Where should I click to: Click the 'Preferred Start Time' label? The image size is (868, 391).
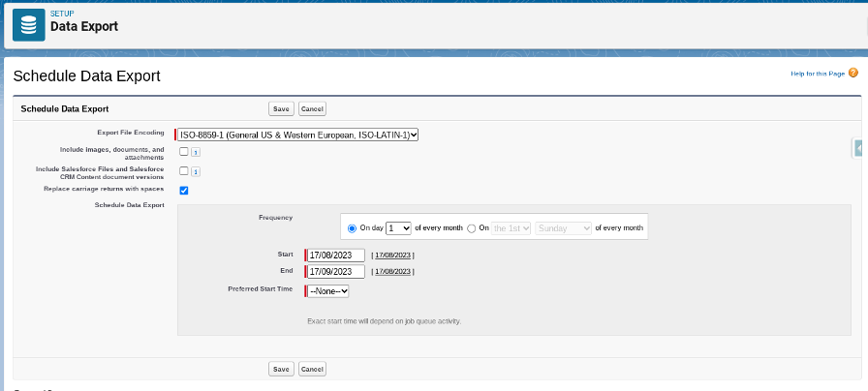click(261, 288)
